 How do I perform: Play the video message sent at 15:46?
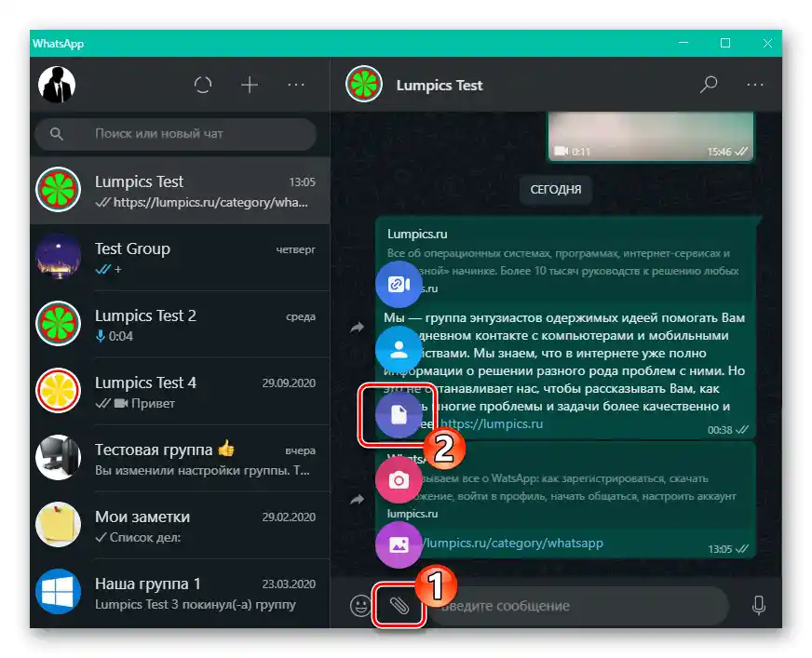pos(651,137)
